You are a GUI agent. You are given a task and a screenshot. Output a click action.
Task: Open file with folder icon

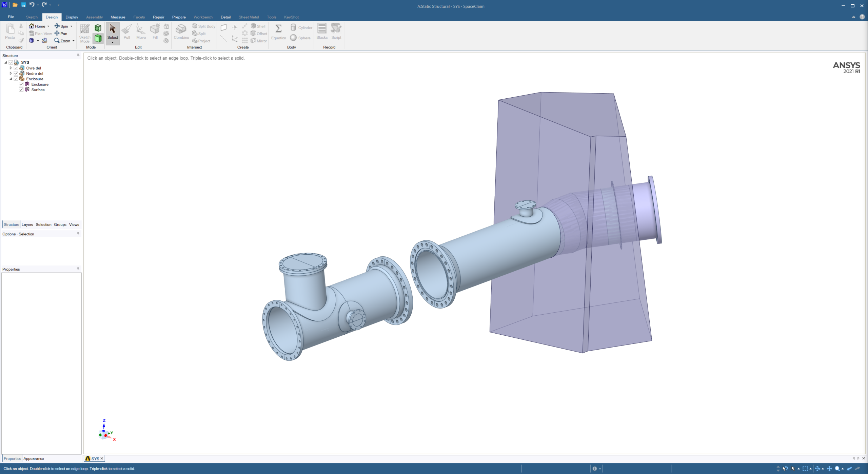coord(15,5)
